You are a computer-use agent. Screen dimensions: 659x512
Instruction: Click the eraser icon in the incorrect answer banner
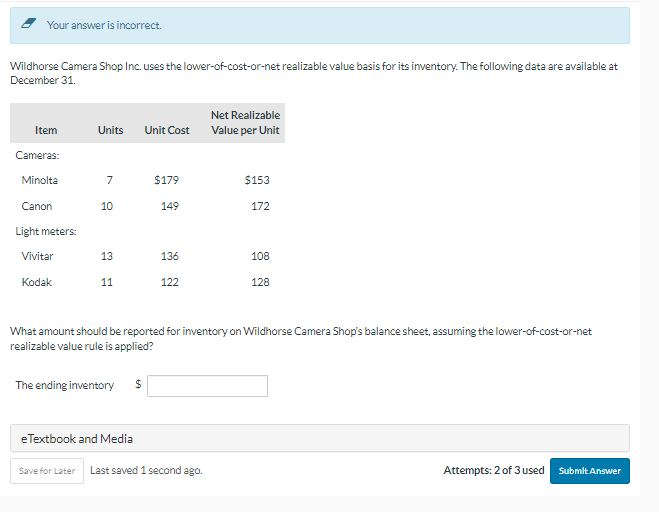click(x=28, y=24)
